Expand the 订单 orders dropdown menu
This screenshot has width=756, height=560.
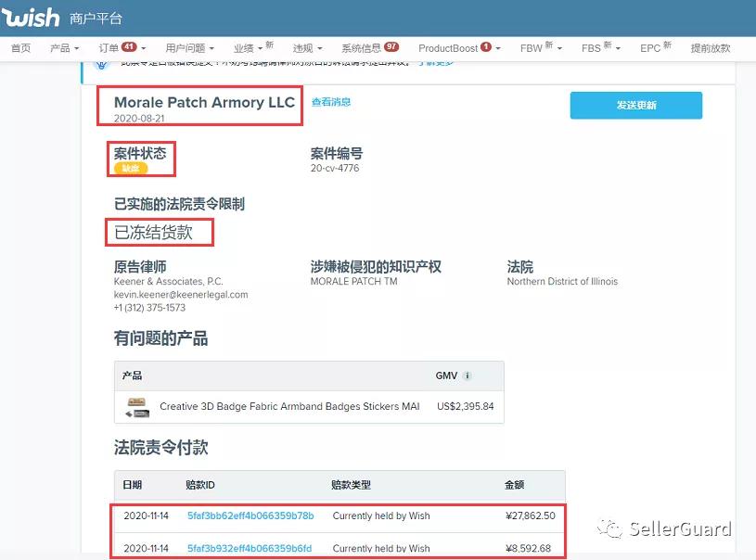(122, 47)
